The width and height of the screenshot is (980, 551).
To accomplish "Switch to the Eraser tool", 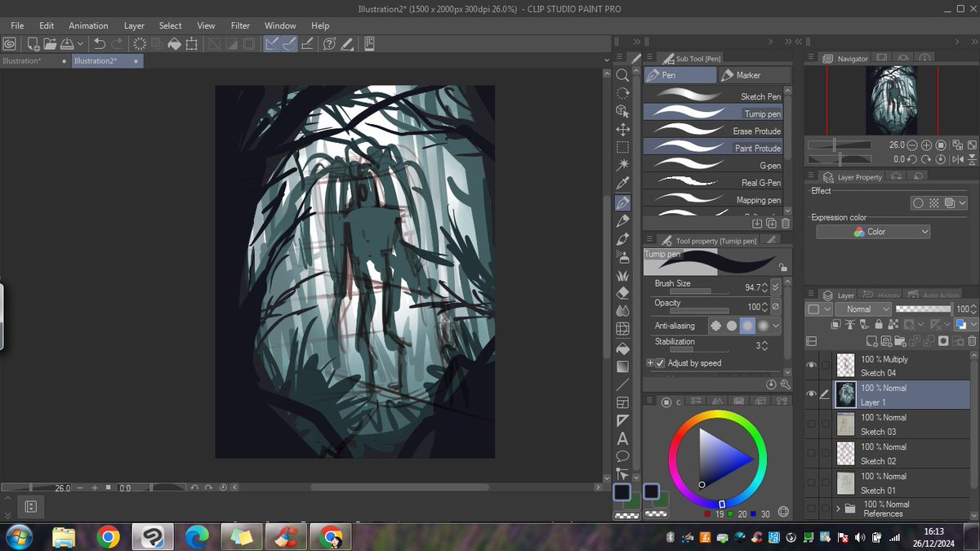I will pyautogui.click(x=622, y=292).
